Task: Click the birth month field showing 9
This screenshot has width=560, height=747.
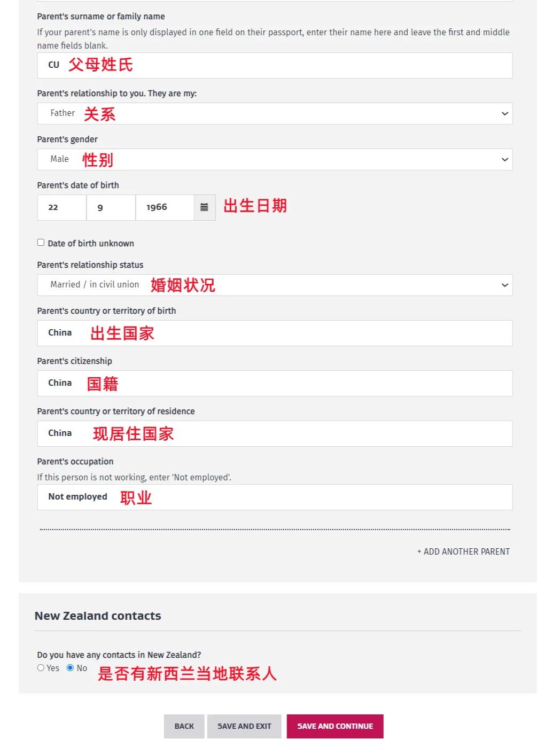Action: click(x=111, y=207)
